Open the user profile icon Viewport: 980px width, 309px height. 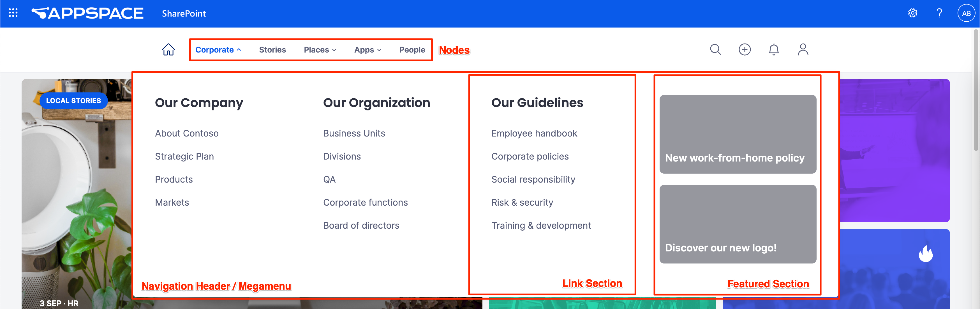tap(803, 49)
